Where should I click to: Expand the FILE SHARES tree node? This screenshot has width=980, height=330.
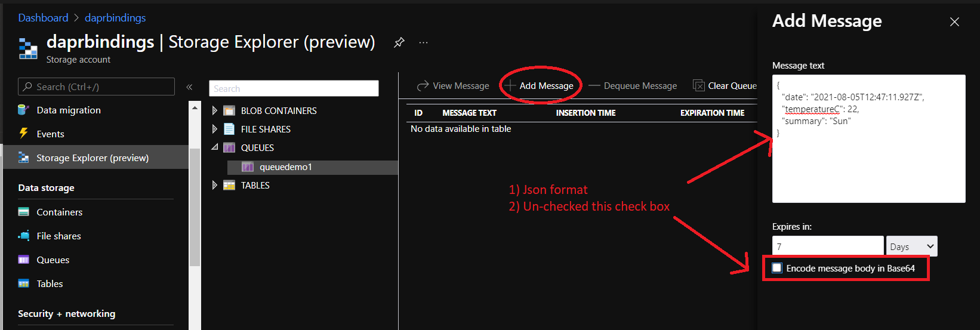(215, 129)
